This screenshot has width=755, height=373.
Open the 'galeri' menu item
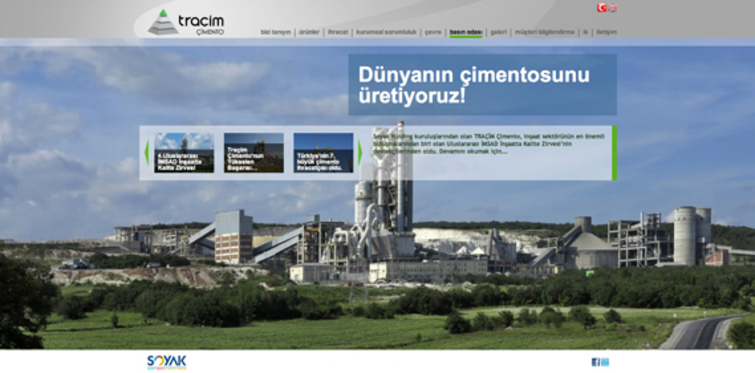[x=499, y=32]
